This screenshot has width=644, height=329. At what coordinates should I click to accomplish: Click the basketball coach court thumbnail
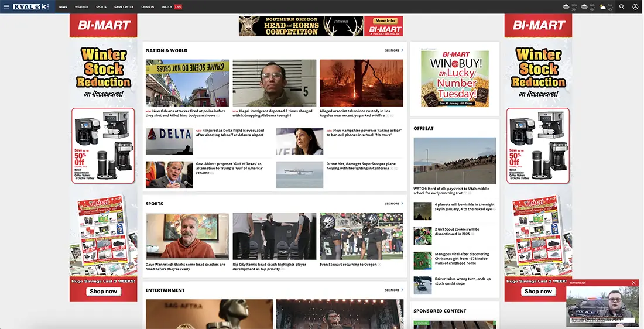[x=275, y=236]
